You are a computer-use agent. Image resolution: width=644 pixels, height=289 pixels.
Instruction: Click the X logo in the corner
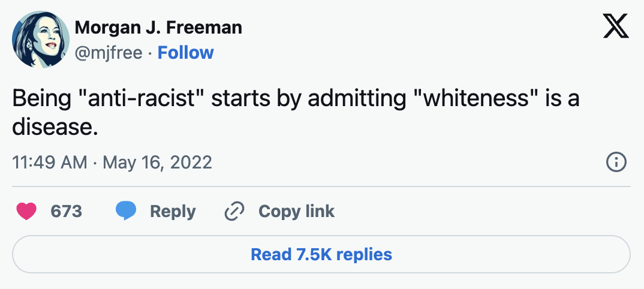[x=615, y=27]
